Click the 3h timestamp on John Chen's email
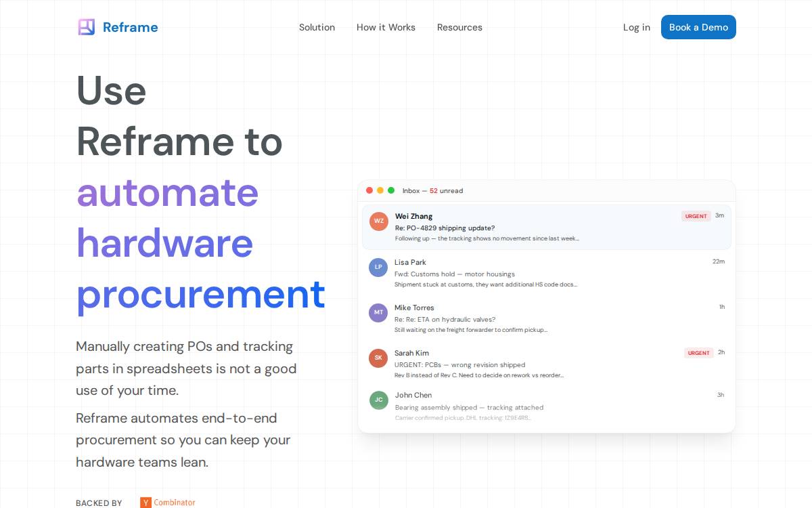 tap(721, 395)
